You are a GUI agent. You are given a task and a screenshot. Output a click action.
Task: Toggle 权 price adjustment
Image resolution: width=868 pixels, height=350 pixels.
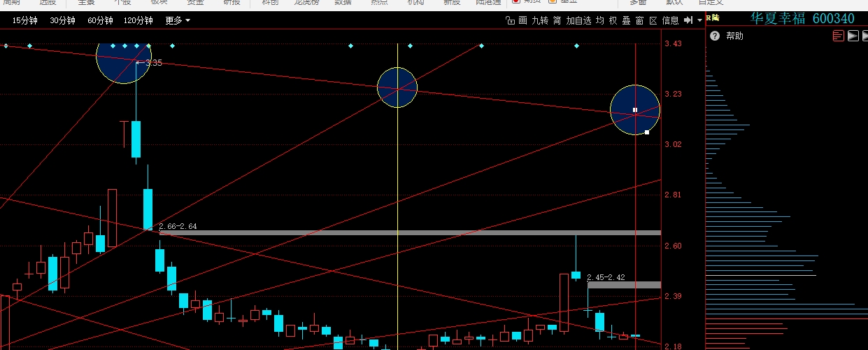[x=613, y=20]
